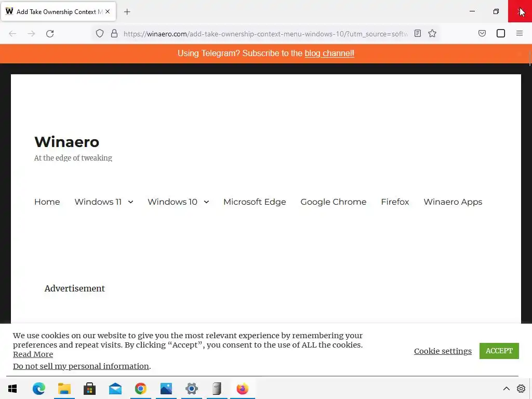This screenshot has width=532, height=399.
Task: Open the tracking protection shield icon
Action: click(x=99, y=34)
